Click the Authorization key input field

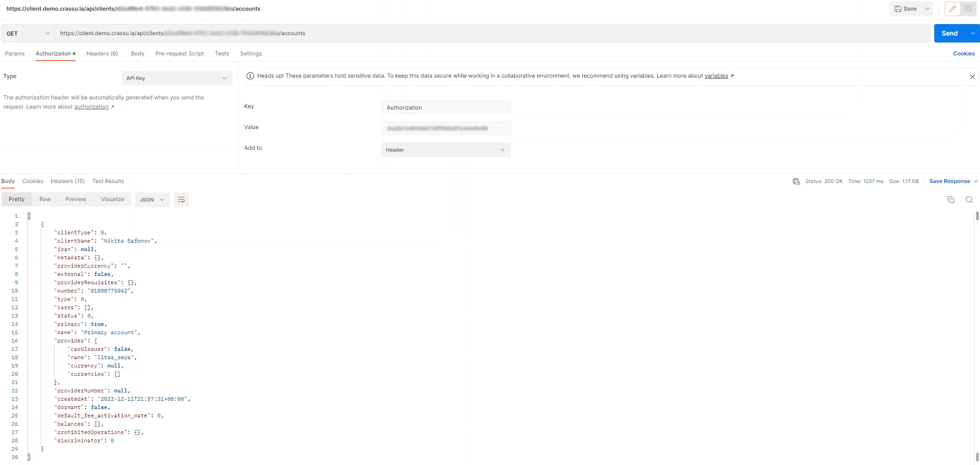click(x=446, y=108)
